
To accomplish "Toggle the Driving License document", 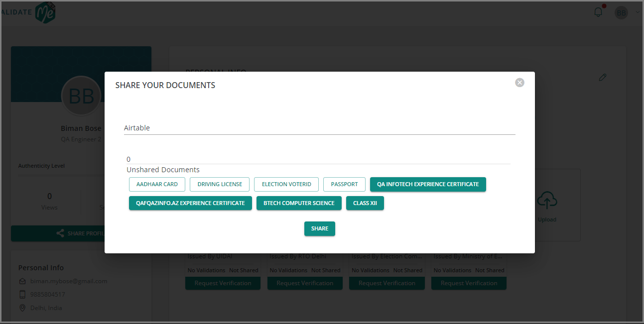I will [x=220, y=184].
